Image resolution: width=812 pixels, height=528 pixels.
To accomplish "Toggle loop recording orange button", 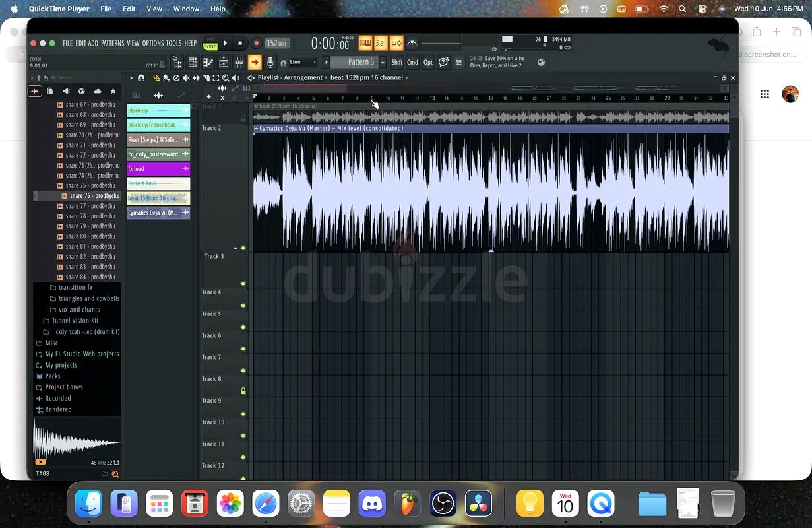I will click(396, 44).
